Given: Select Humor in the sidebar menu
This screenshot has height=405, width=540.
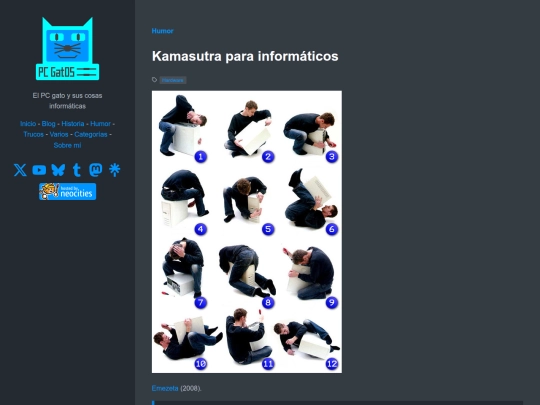Looking at the screenshot, I should click(101, 124).
